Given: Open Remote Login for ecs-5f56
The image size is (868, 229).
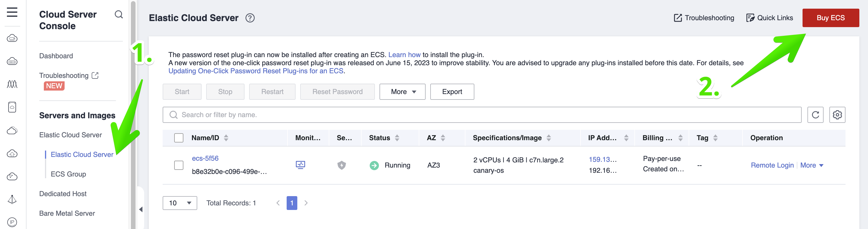Looking at the screenshot, I should 772,165.
